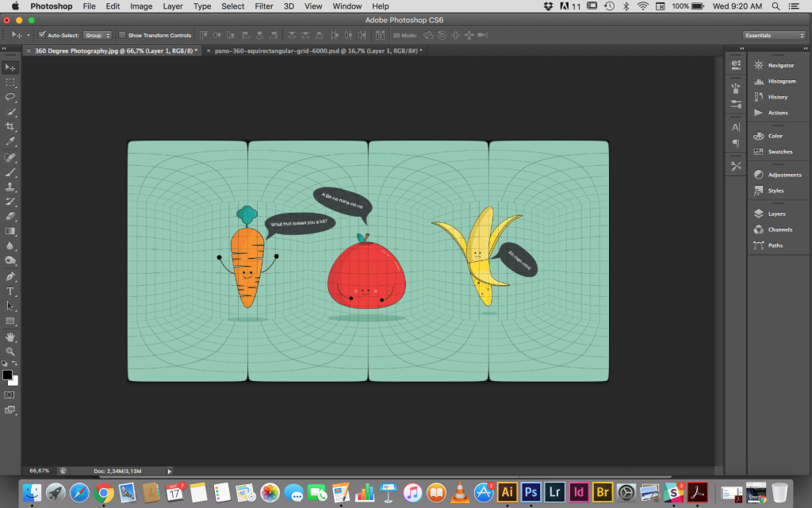Select the Crop tool

10,127
